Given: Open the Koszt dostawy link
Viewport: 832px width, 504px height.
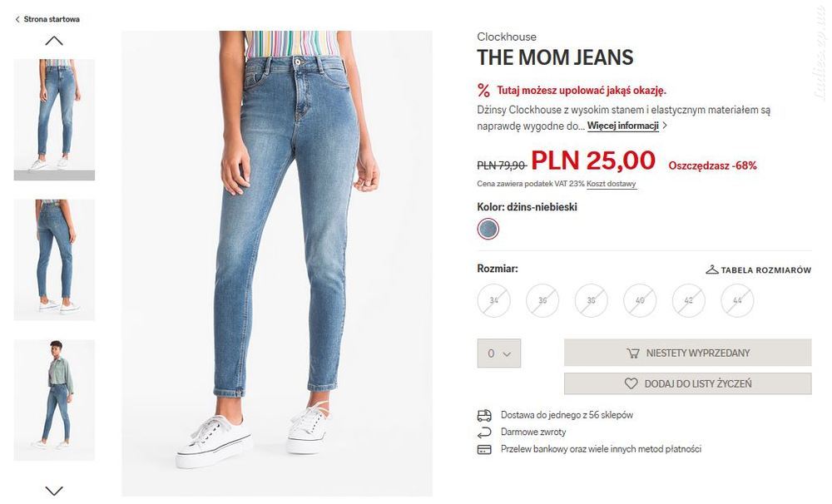Looking at the screenshot, I should pos(612,184).
